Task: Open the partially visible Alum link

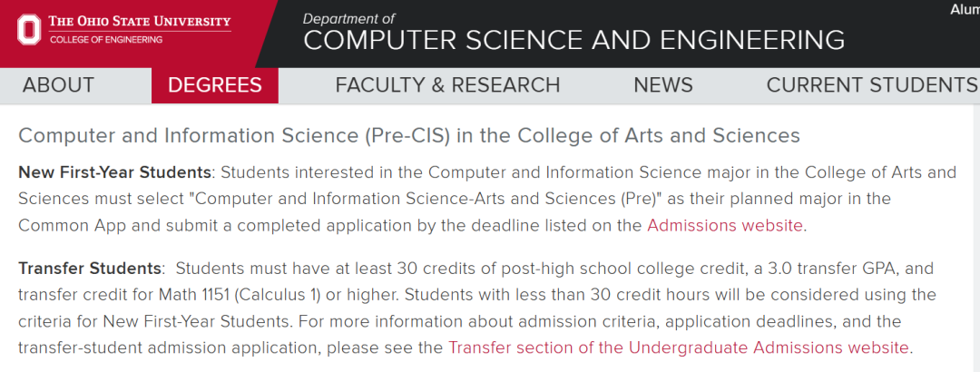Action: click(964, 9)
